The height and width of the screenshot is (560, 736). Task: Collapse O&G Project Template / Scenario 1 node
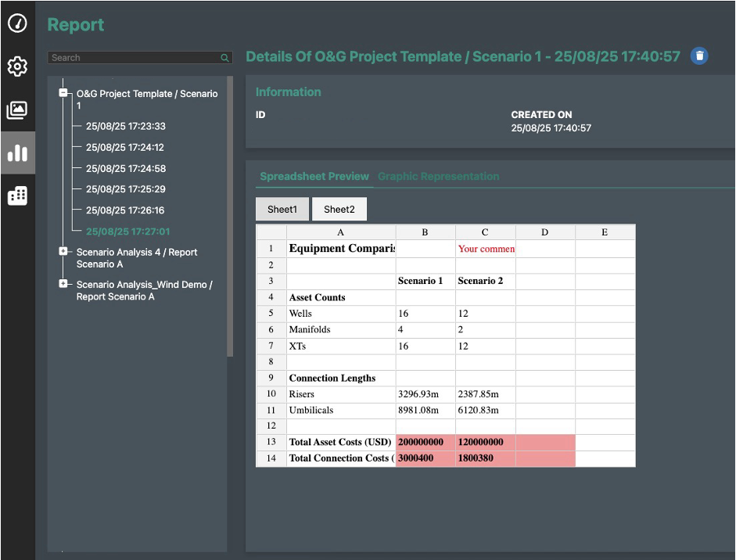coord(63,93)
